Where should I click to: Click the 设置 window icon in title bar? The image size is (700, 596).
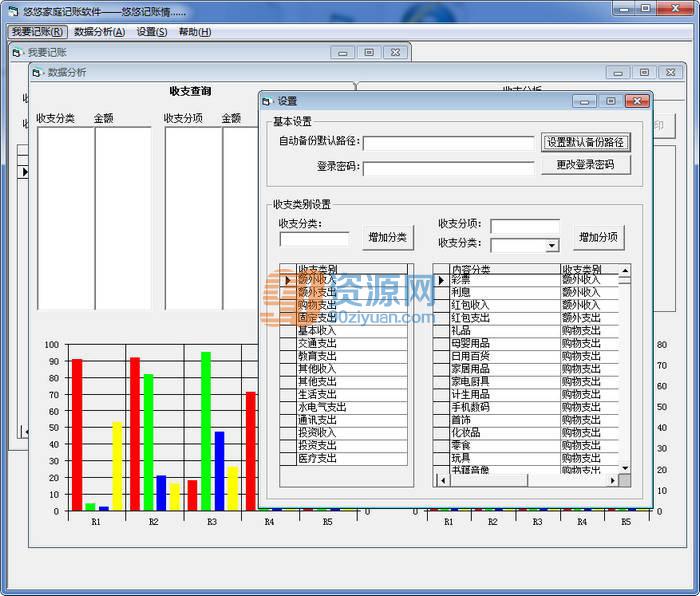267,101
